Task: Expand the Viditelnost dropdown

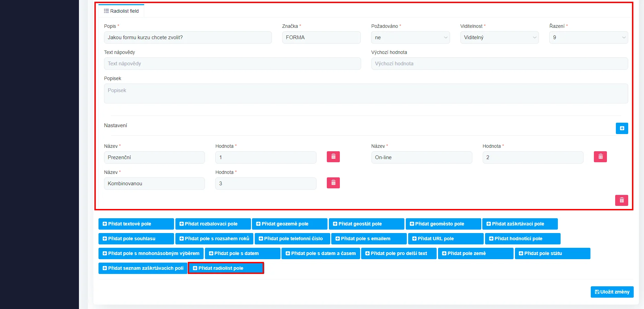Action: pyautogui.click(x=499, y=37)
